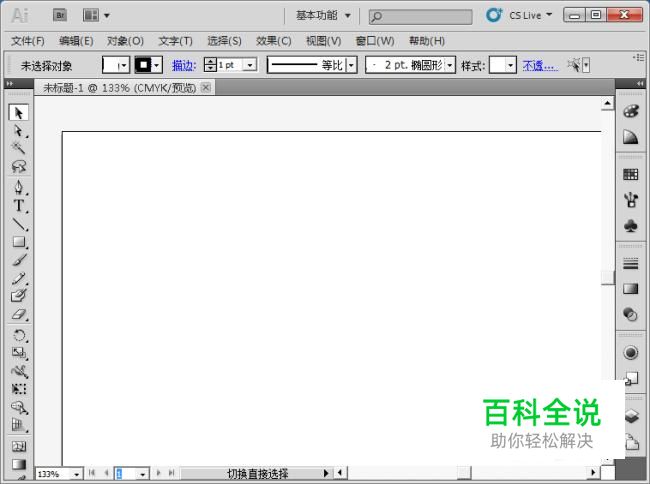Click the search field in top bar

pos(420,17)
